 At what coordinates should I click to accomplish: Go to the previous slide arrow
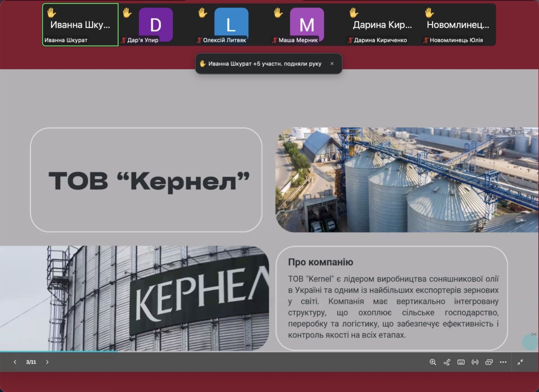(15, 362)
